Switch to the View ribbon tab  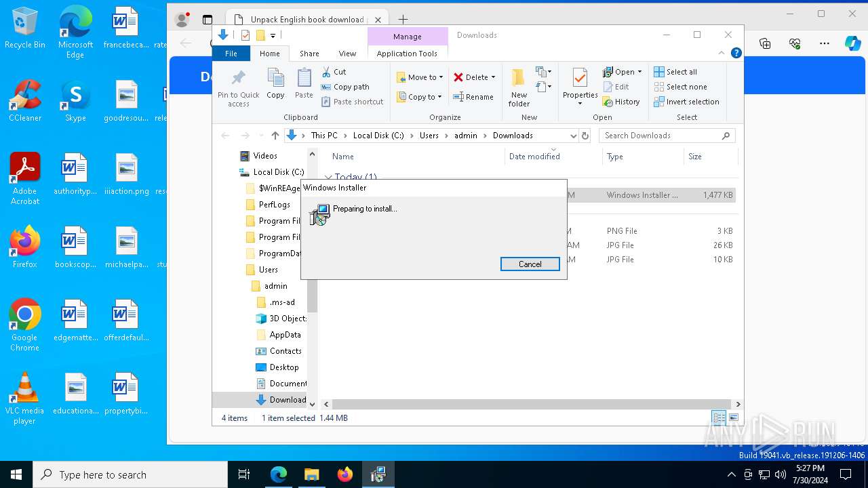[347, 54]
